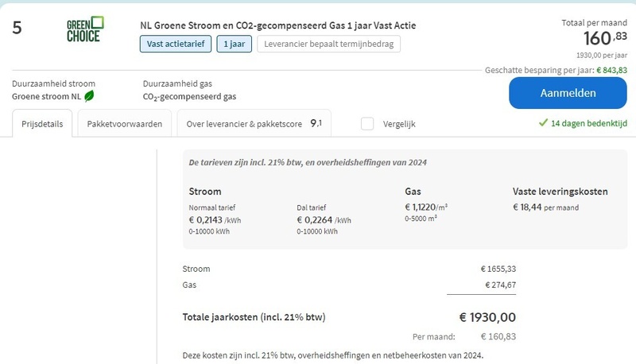This screenshot has width=636, height=364.
Task: Click the 0-5000 m³ gas range text
Action: (421, 219)
